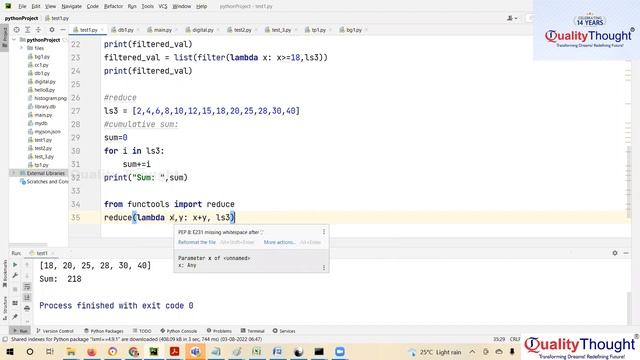
Task: Open TODO tool window
Action: [142, 331]
